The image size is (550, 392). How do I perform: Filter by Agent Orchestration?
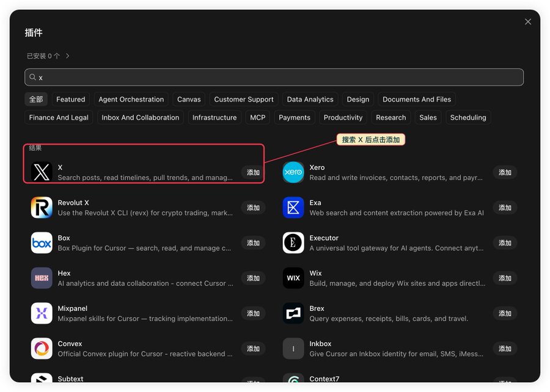click(131, 99)
